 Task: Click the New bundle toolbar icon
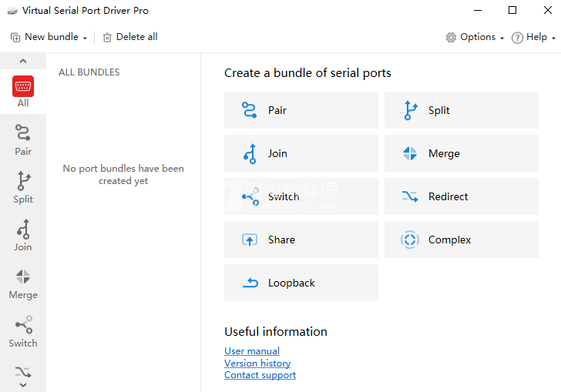15,38
